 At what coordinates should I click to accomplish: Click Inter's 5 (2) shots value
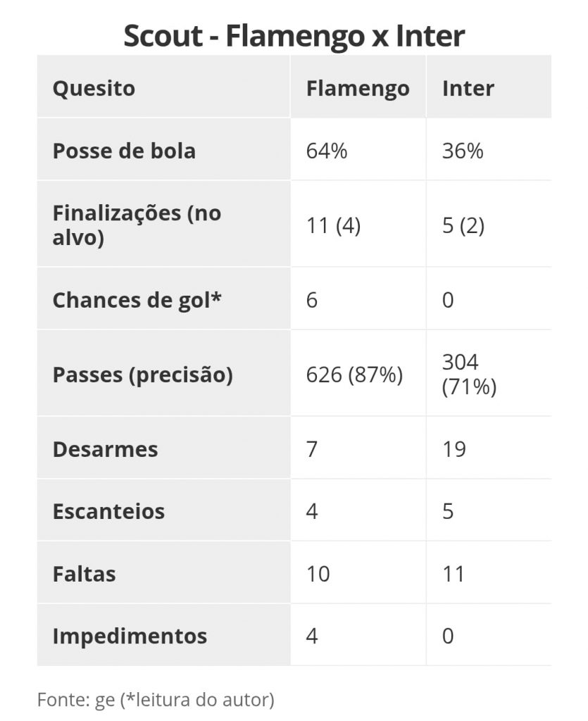[x=463, y=226]
